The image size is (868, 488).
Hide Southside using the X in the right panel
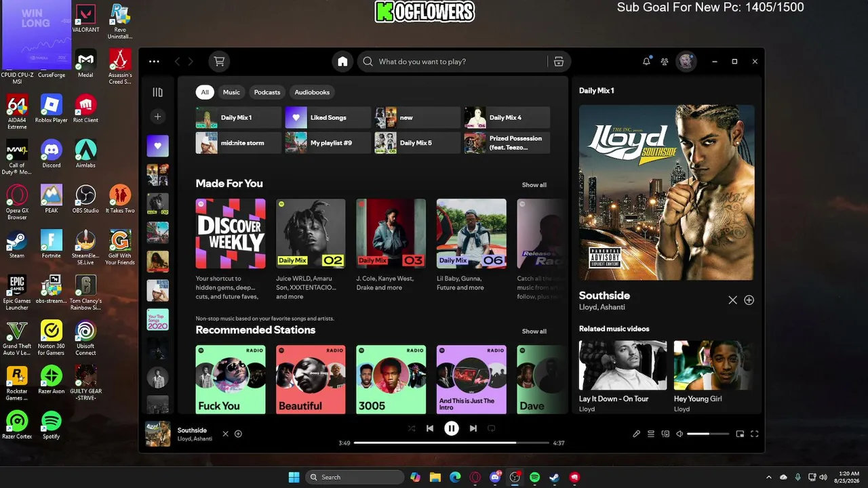pyautogui.click(x=732, y=300)
